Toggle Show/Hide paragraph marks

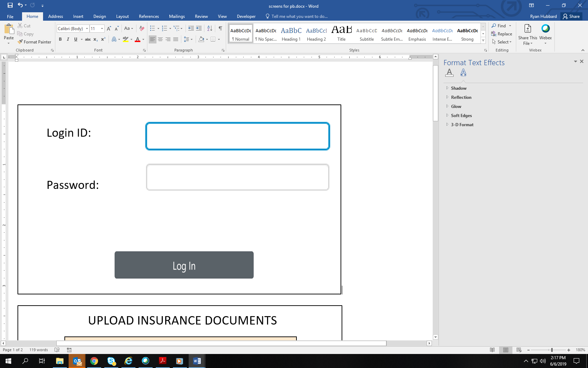(x=220, y=28)
